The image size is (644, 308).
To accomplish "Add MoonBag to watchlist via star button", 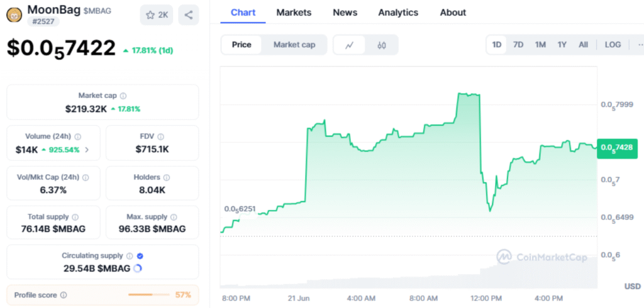I will click(x=156, y=14).
